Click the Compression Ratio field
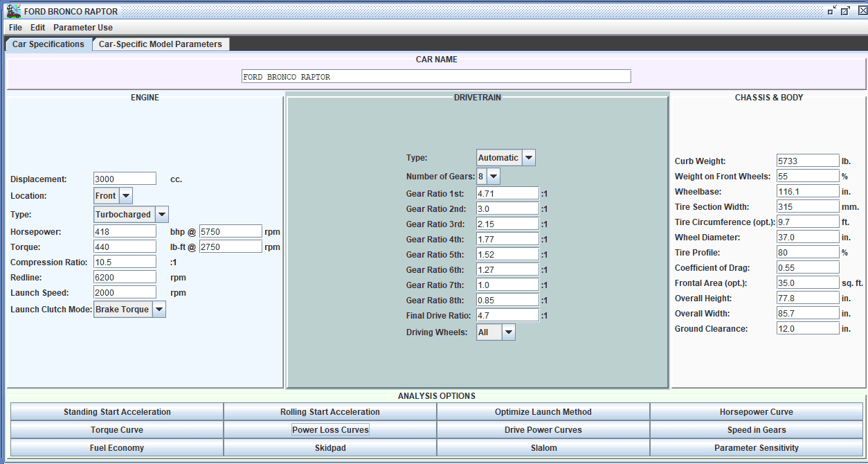The height and width of the screenshot is (464, 868). click(x=125, y=262)
